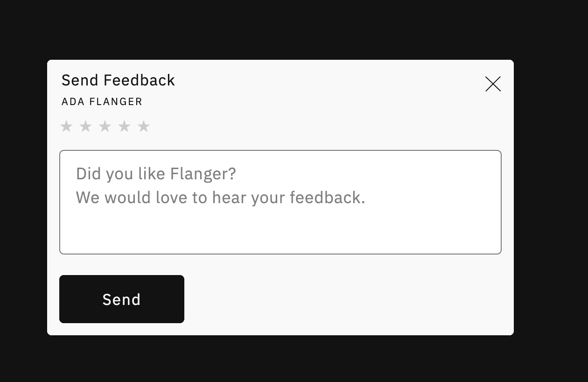588x382 pixels.
Task: Dismiss the dialog using the X icon
Action: 493,84
